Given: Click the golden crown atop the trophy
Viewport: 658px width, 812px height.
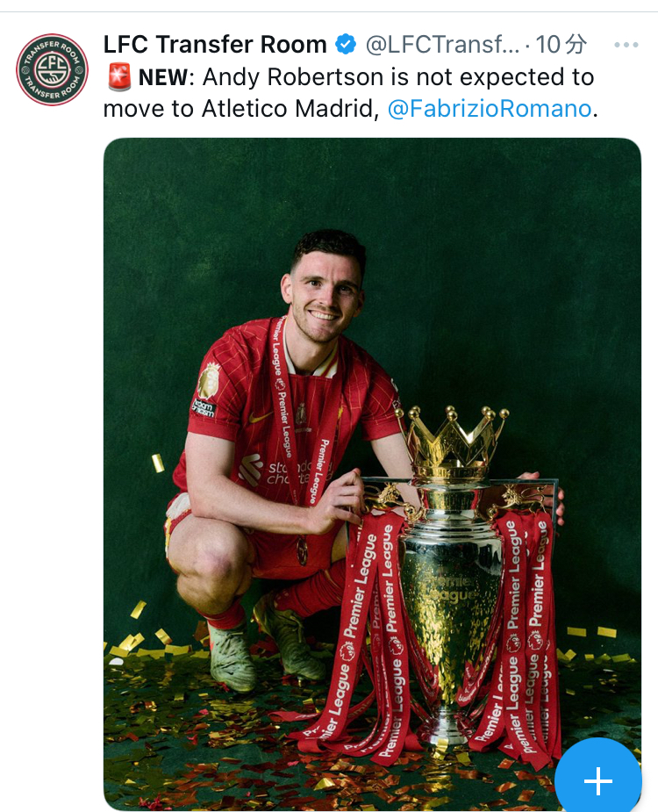Looking at the screenshot, I should 450,437.
